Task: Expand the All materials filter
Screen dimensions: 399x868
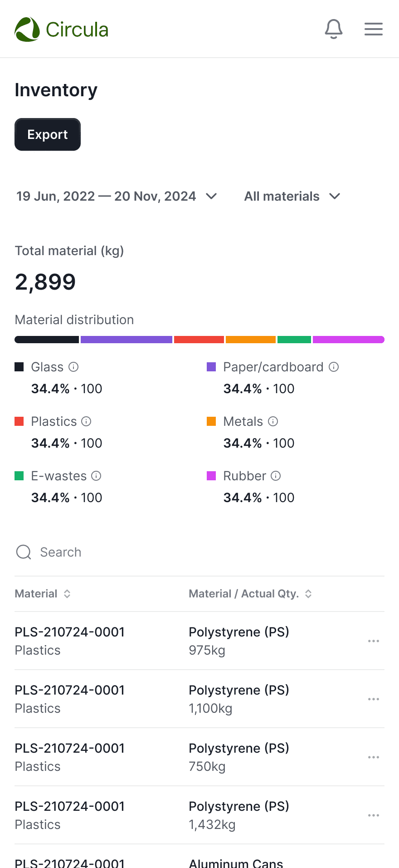Action: pyautogui.click(x=292, y=196)
